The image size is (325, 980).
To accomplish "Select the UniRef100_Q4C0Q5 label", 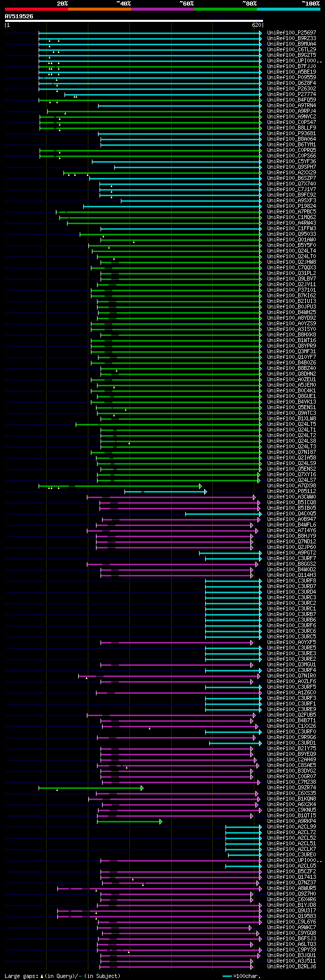I will [291, 513].
